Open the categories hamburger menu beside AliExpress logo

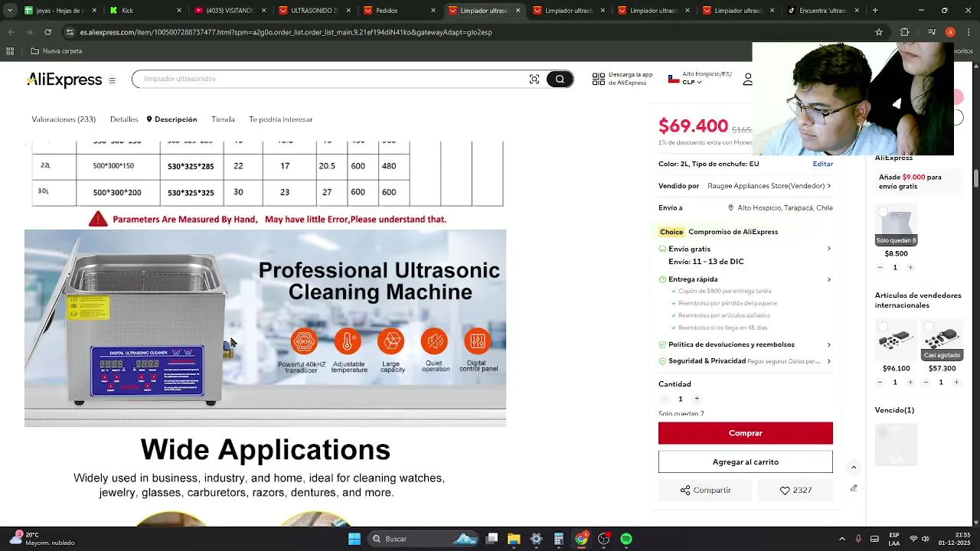coord(112,80)
